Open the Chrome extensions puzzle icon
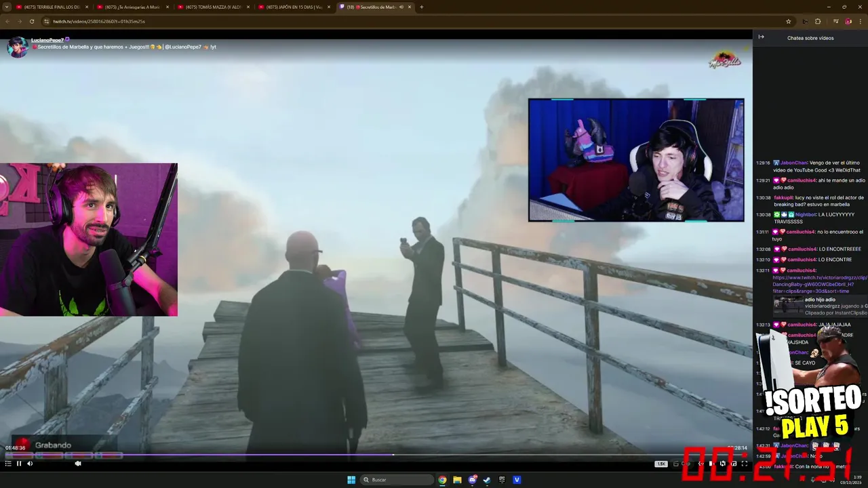Viewport: 868px width, 488px height. click(818, 21)
